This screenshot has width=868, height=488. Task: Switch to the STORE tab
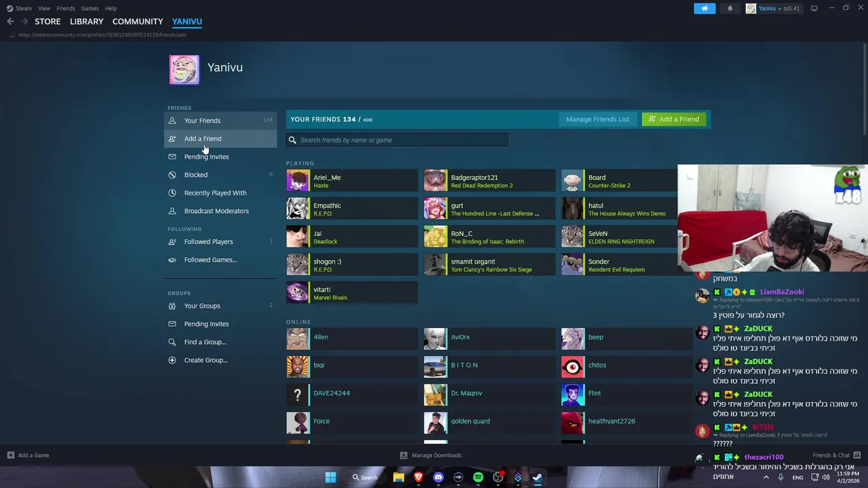pyautogui.click(x=47, y=22)
